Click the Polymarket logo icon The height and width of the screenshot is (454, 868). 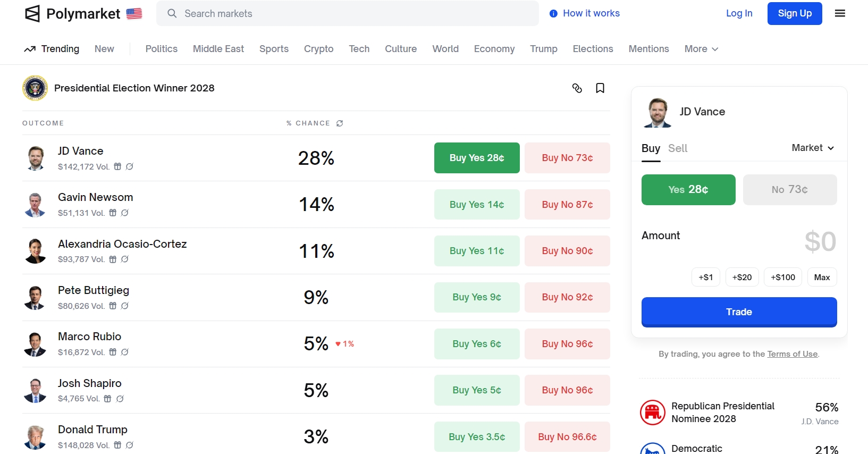pyautogui.click(x=32, y=14)
